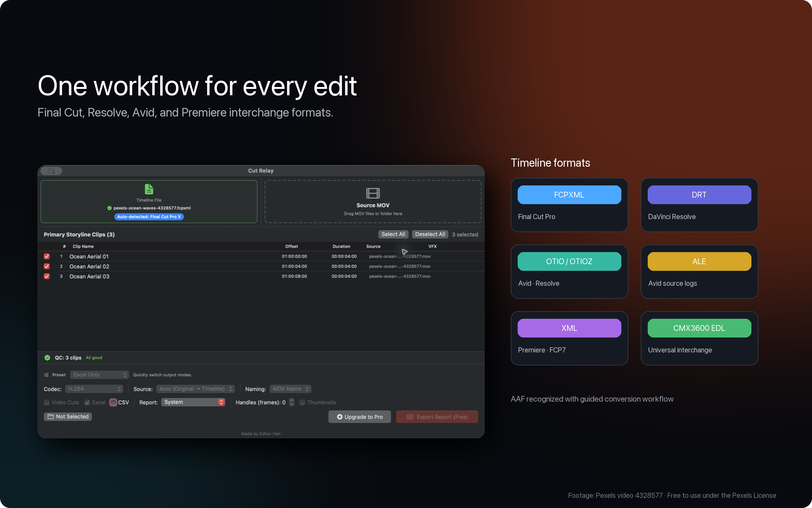
Task: Click the Offset column header
Action: tap(291, 246)
